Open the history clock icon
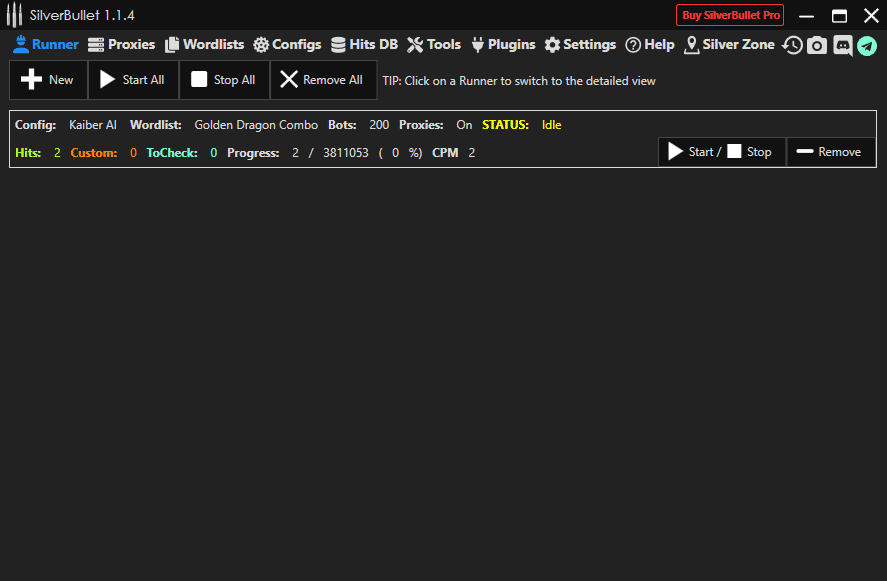The image size is (887, 581). coord(792,45)
